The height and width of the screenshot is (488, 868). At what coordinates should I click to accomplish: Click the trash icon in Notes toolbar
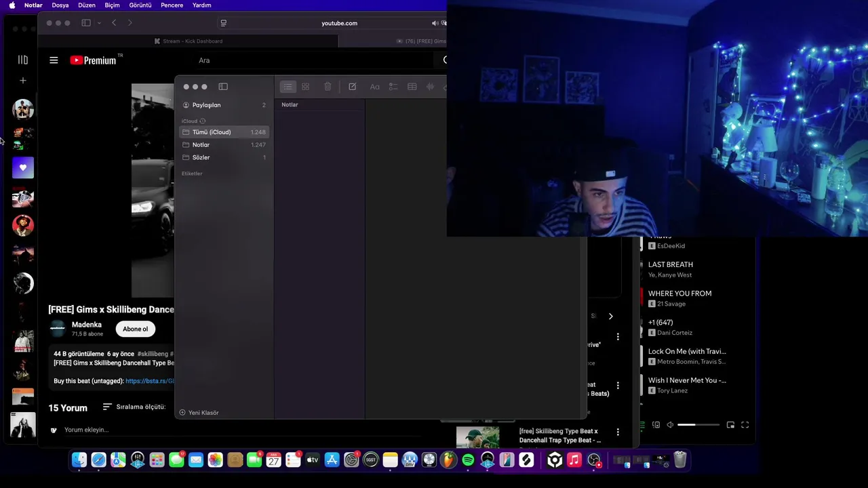tap(328, 87)
